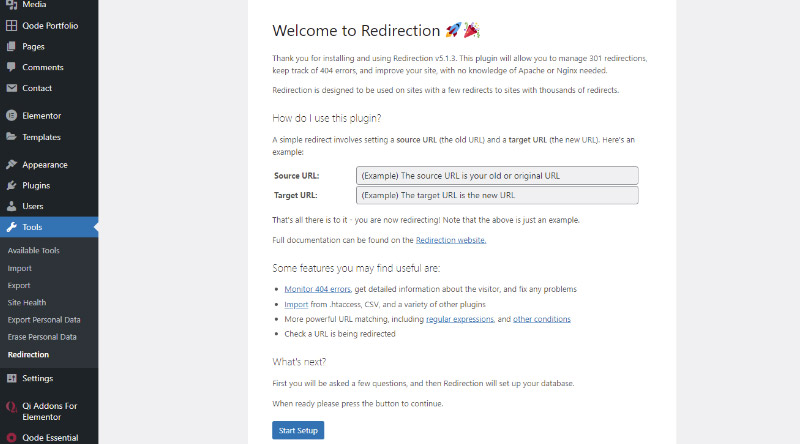Open the Elementor icon in sidebar

click(x=11, y=116)
